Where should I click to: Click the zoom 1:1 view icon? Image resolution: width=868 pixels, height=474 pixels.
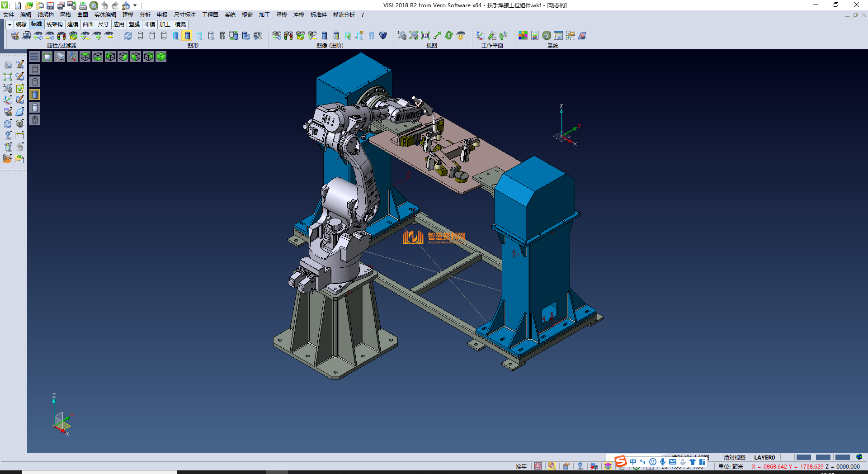point(425,35)
